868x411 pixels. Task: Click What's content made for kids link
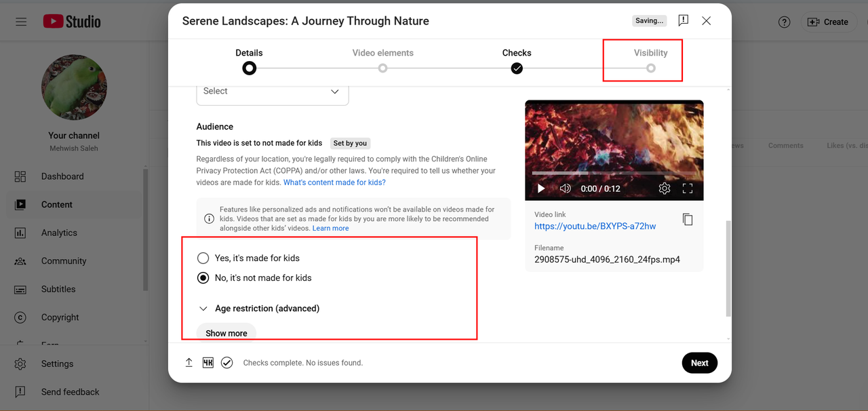(x=334, y=182)
